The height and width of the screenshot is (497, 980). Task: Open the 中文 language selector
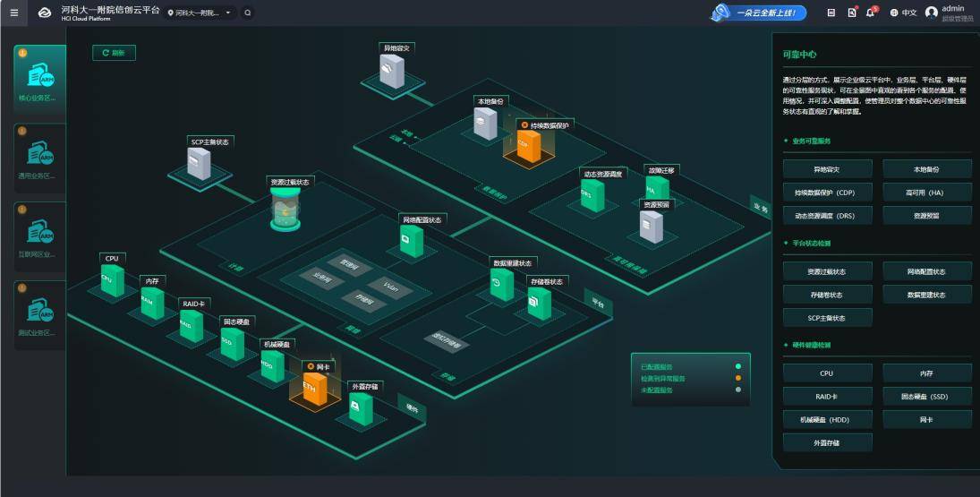point(903,13)
